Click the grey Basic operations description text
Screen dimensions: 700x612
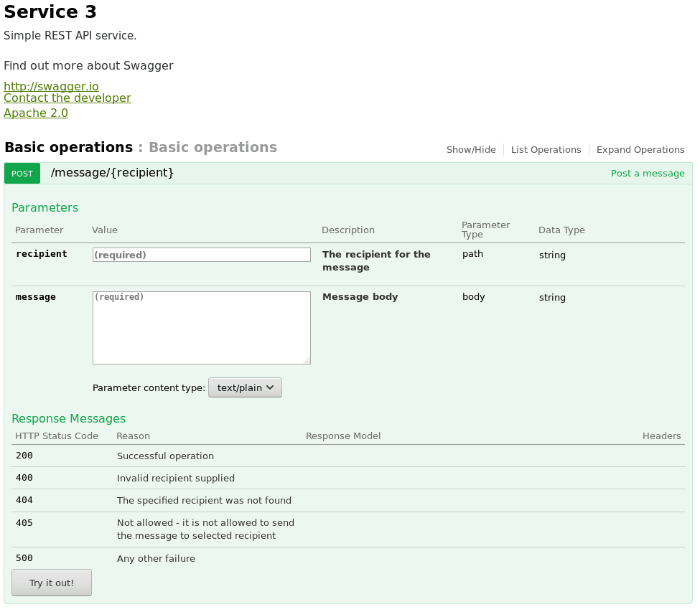tap(213, 148)
